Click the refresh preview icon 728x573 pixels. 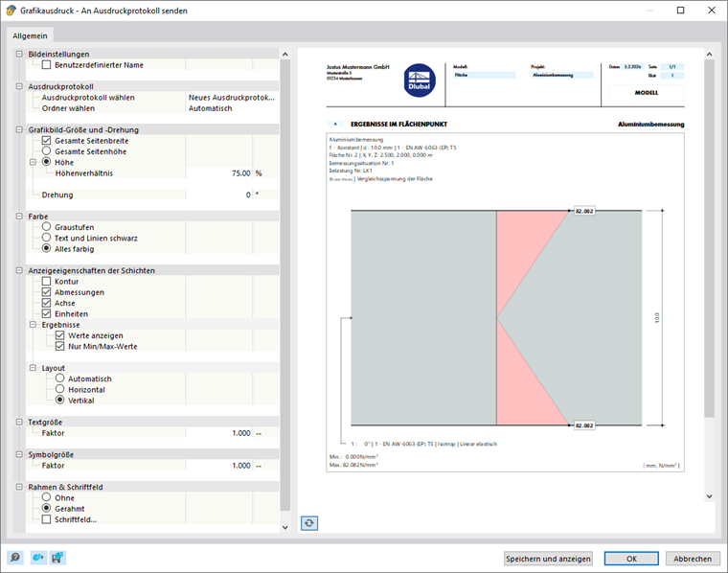pyautogui.click(x=309, y=523)
